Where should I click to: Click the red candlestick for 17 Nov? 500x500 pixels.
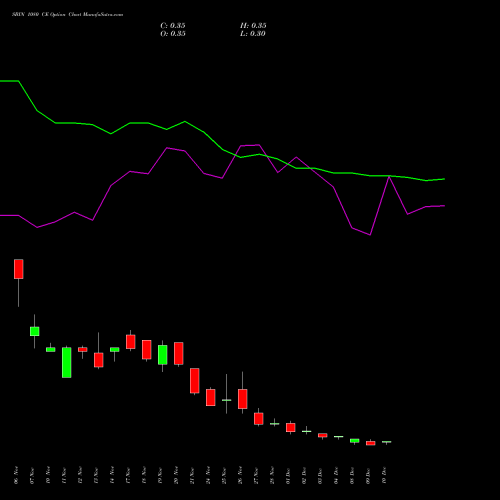[131, 342]
